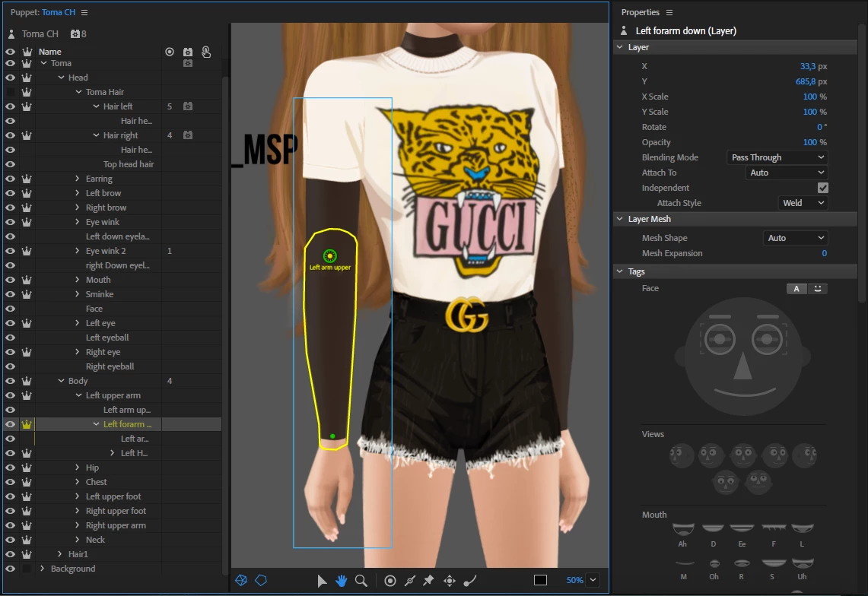
Task: Open the Blending Mode dropdown
Action: (777, 157)
